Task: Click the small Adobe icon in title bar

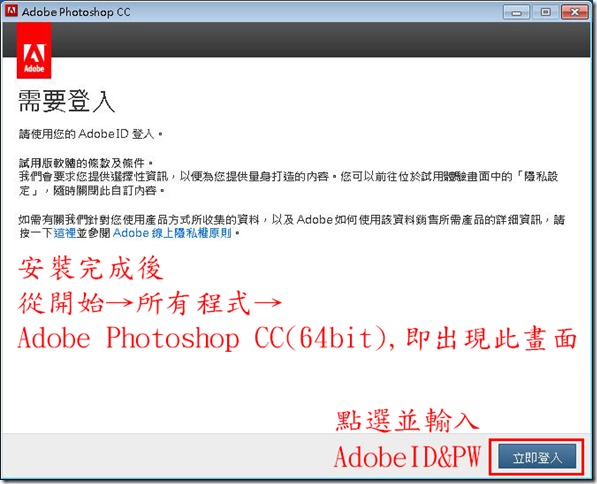Action: pos(11,11)
